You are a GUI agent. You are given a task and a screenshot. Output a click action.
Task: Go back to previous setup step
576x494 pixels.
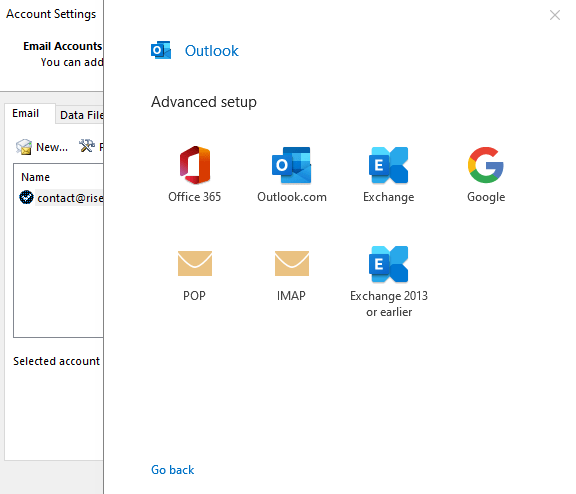coord(173,470)
